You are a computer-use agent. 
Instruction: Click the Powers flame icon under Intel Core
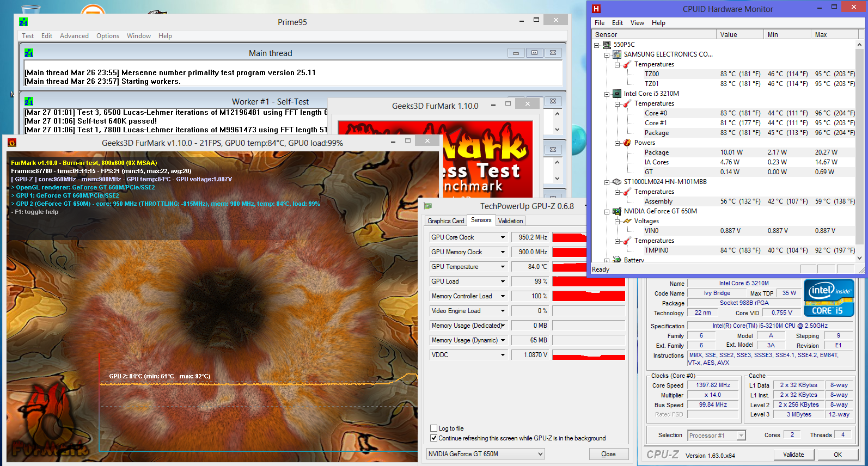[x=627, y=143]
